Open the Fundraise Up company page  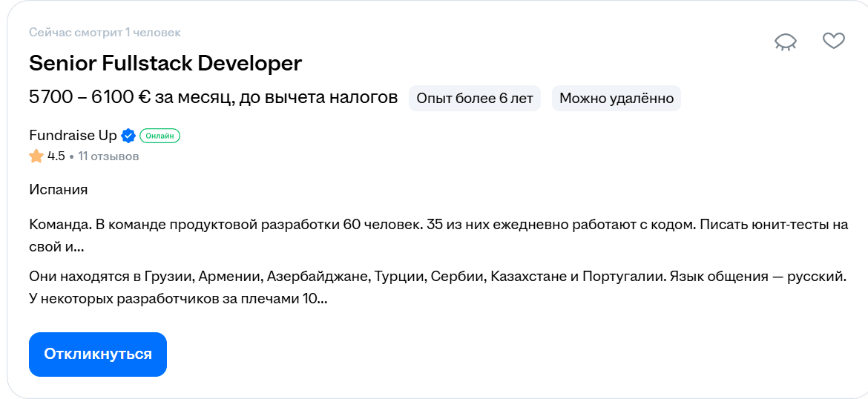tap(73, 136)
